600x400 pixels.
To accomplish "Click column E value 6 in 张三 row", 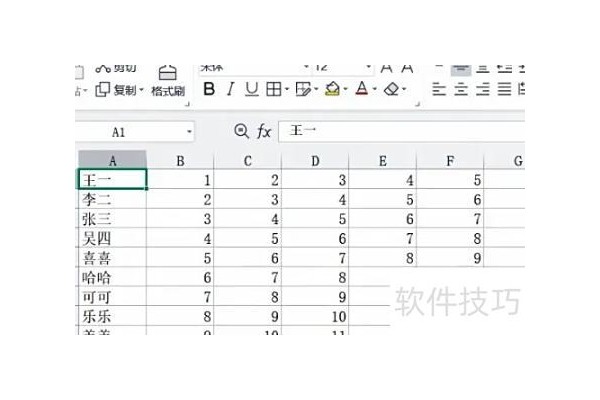I will (383, 219).
